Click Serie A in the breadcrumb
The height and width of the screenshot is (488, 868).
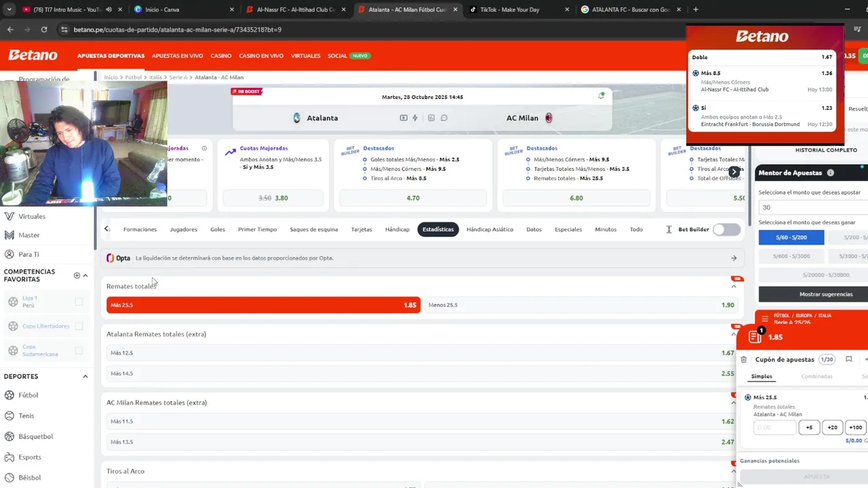[x=178, y=77]
